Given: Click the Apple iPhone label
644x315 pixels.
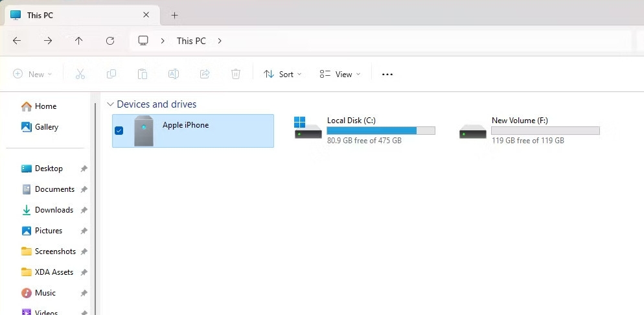Looking at the screenshot, I should (186, 125).
